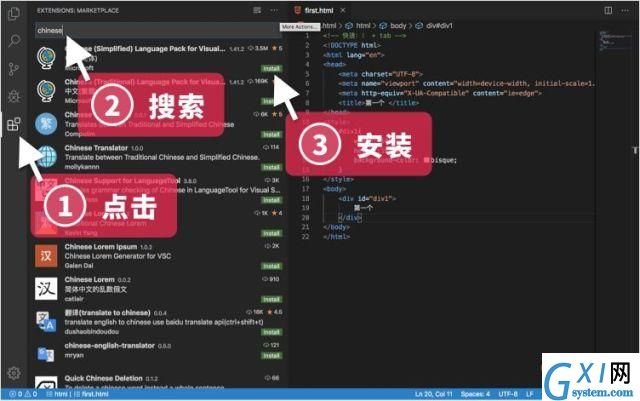Install Chinese Lorem Ipsum extension

pos(271,266)
